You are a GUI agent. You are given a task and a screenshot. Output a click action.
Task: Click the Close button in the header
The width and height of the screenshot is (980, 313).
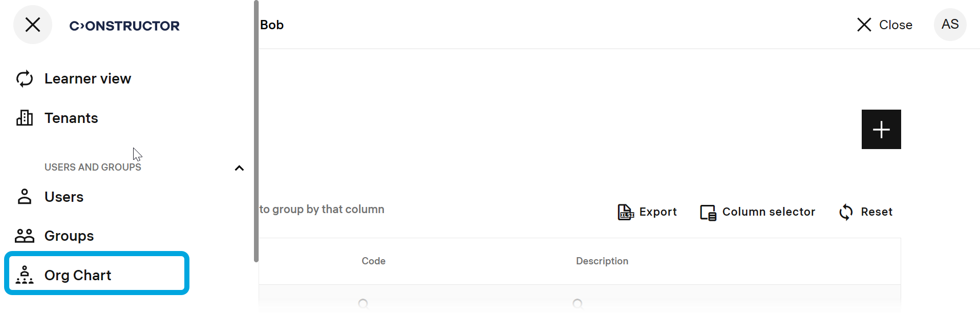(885, 25)
